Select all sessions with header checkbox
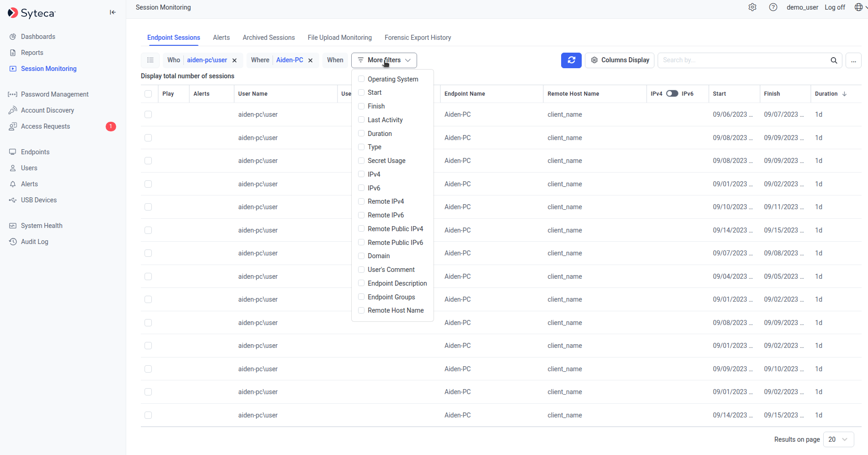Image resolution: width=868 pixels, height=455 pixels. [148, 94]
